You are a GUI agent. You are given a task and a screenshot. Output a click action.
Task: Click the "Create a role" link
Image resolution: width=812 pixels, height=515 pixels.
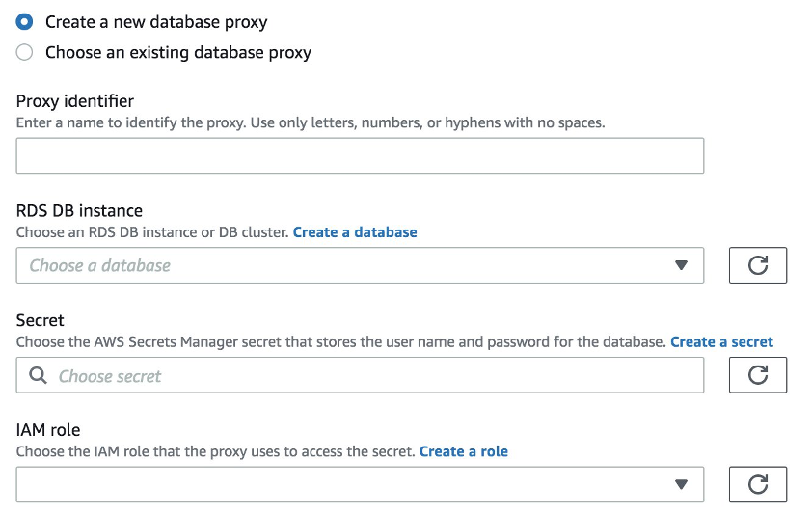(463, 451)
